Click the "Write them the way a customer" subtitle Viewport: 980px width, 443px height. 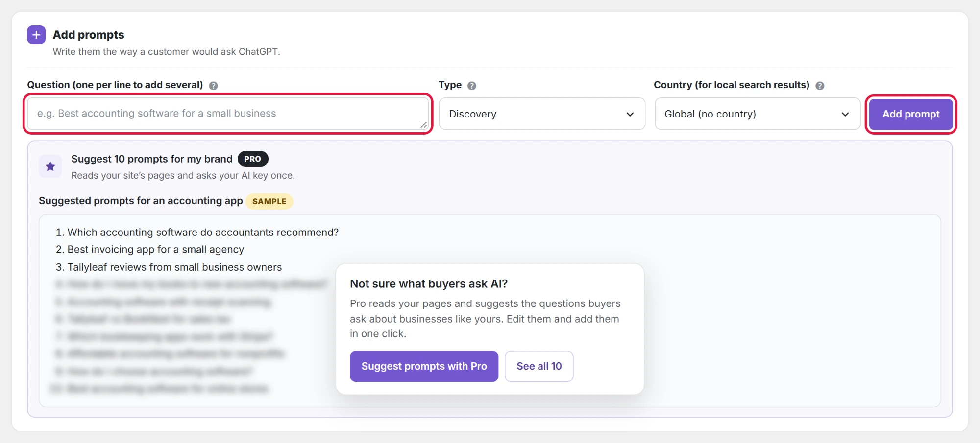click(x=167, y=52)
